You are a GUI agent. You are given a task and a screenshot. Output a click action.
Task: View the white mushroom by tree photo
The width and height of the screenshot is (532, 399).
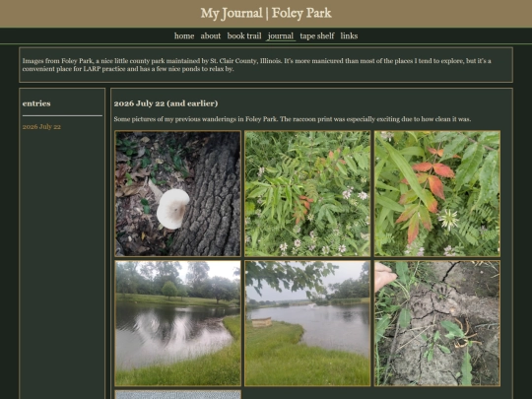pyautogui.click(x=177, y=193)
